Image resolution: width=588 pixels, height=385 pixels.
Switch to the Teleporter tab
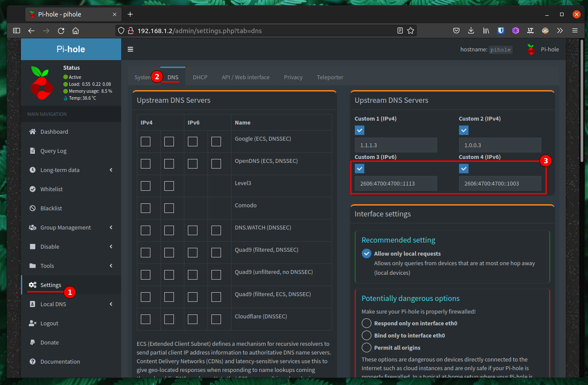[x=330, y=77]
